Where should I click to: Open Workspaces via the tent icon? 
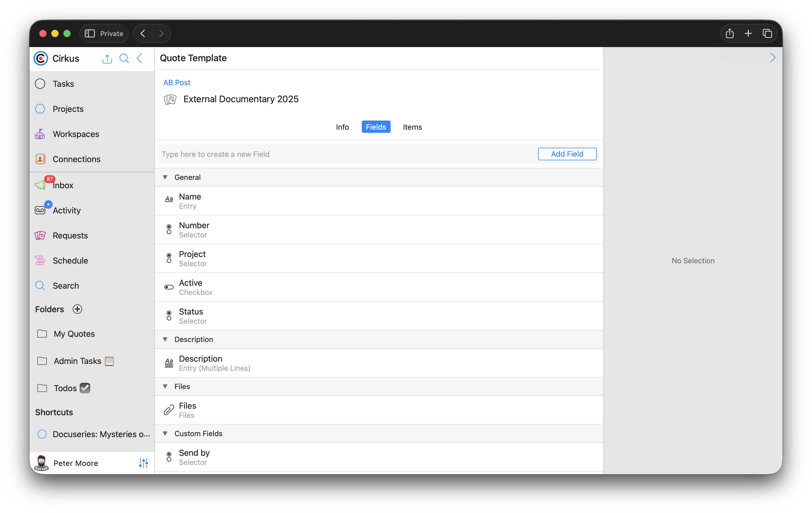[40, 134]
